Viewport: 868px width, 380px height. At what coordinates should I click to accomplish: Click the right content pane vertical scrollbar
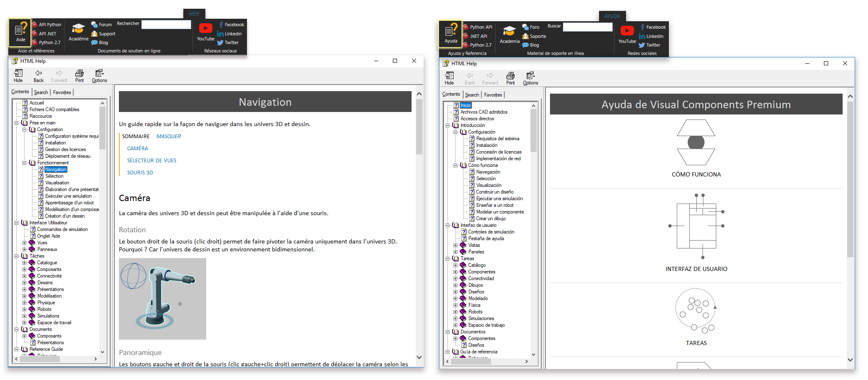(851, 228)
